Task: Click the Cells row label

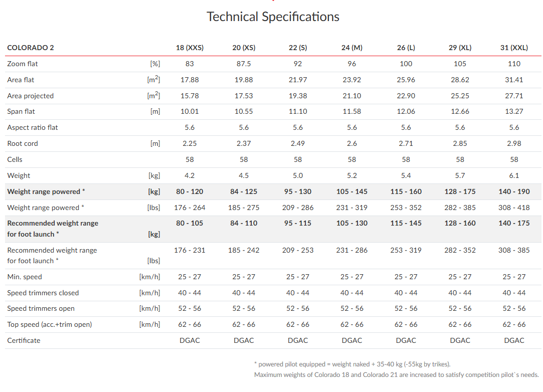Action: 15,159
